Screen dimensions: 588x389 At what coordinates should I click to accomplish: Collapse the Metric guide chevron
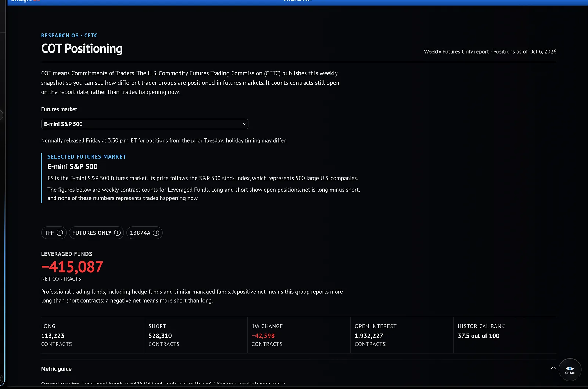553,368
